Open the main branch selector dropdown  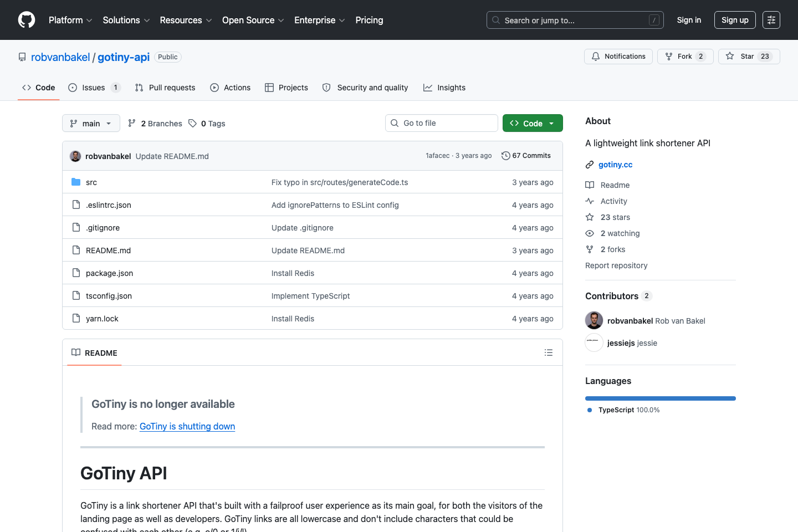coord(91,123)
